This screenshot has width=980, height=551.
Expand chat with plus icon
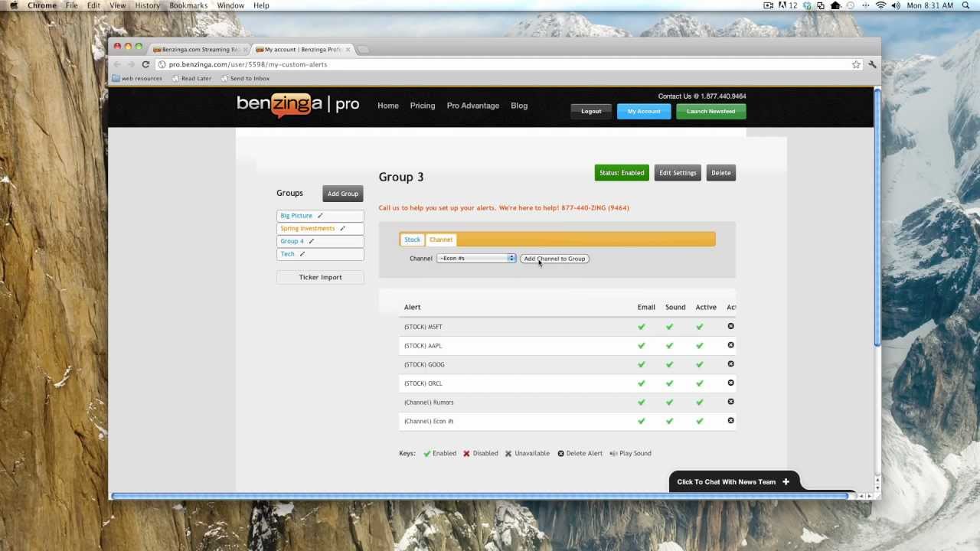(x=786, y=482)
